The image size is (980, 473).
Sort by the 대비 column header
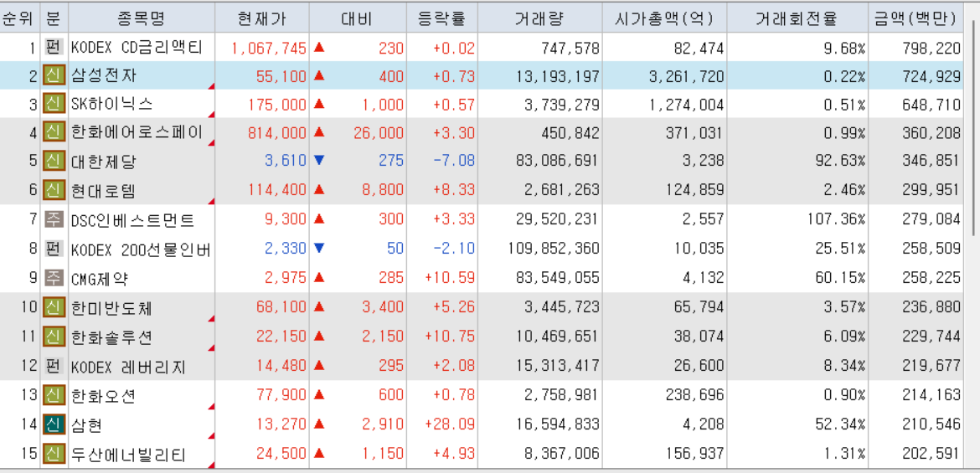pyautogui.click(x=358, y=18)
